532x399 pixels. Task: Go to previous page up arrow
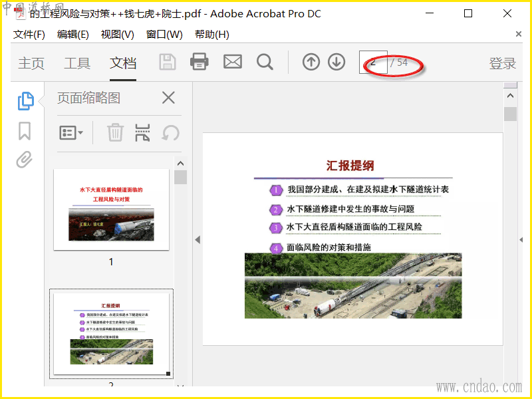[311, 62]
